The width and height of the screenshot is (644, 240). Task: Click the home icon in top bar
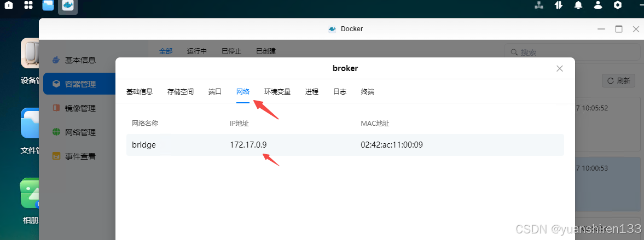(x=8, y=5)
